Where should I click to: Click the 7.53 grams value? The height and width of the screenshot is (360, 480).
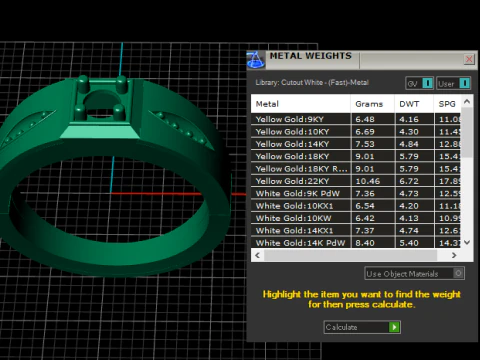(365, 144)
